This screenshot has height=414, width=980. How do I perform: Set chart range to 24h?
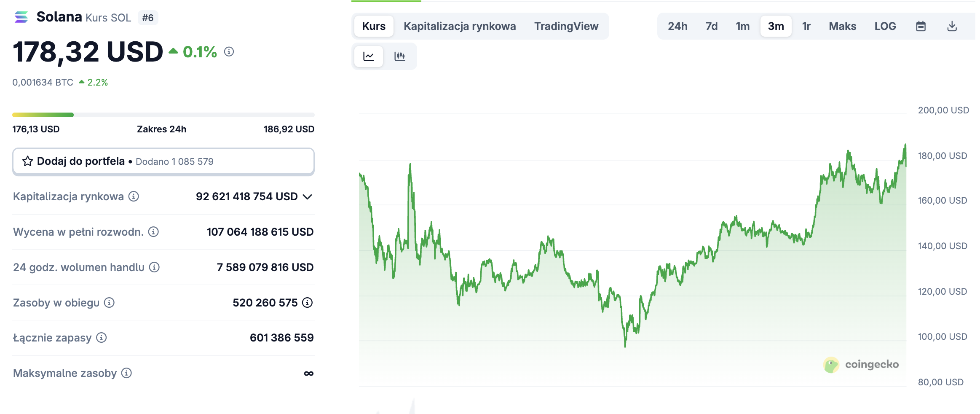point(677,26)
